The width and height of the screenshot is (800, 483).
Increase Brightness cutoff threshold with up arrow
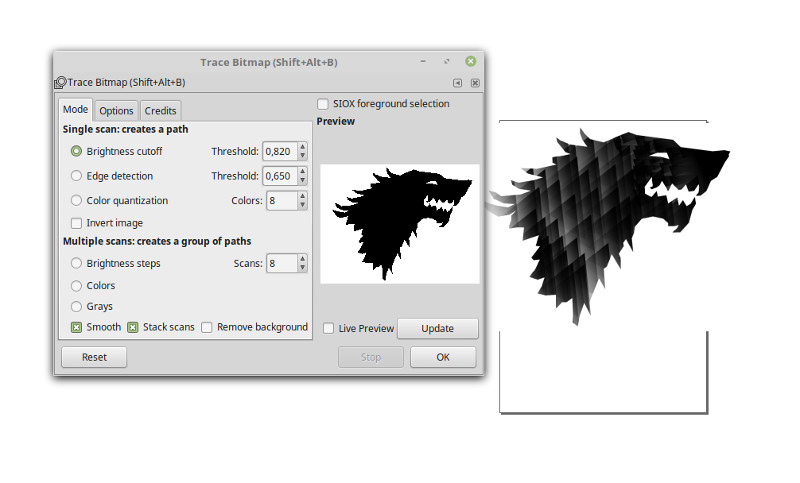pos(303,147)
